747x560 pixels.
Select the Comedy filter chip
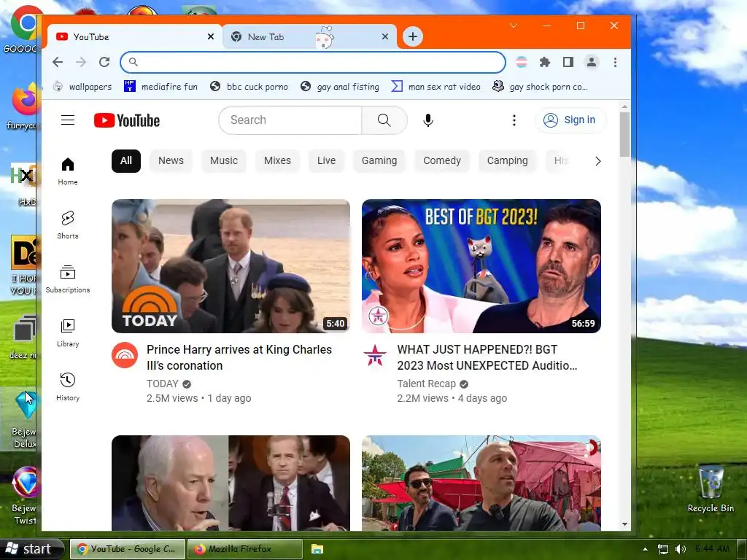coord(441,161)
